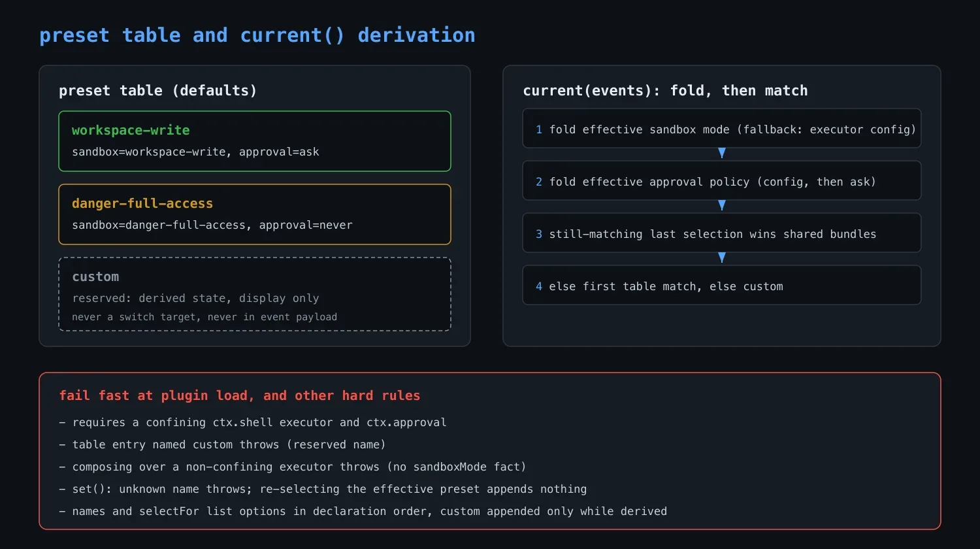Viewport: 980px width, 549px height.
Task: Click 'never a switch target, never in event payload'
Action: pos(204,317)
